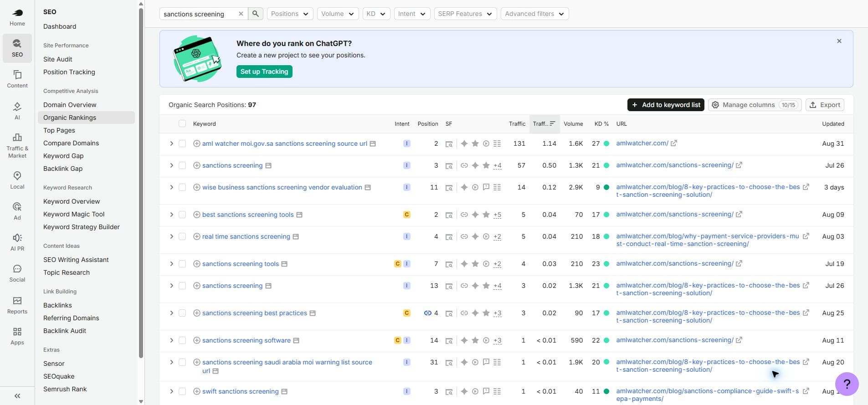Click sidebar scroll down arrow

click(141, 401)
